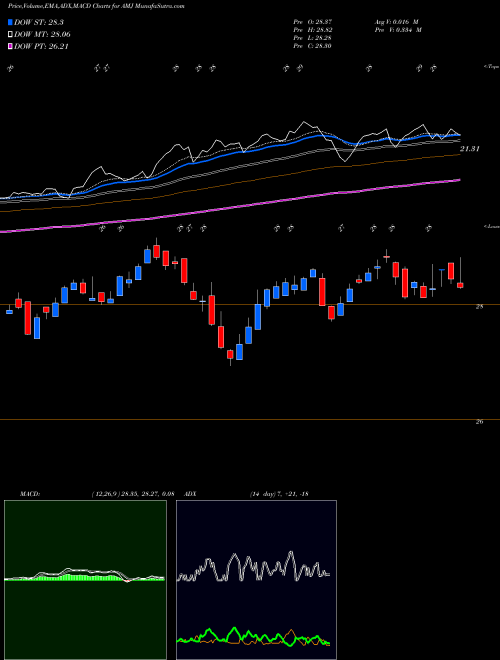Click the Pre H: 28.82 high value
This screenshot has width=500, height=660.
pos(314,30)
